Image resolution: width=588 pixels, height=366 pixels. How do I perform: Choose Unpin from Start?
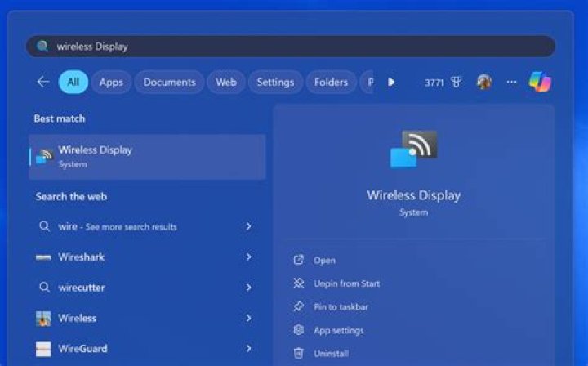346,283
